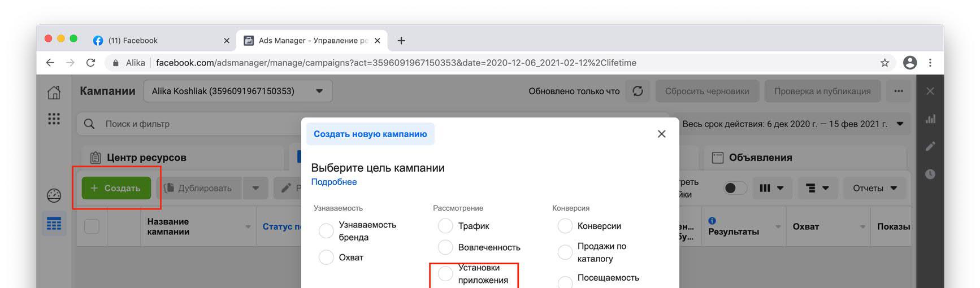This screenshot has height=288, width=980.
Task: Close the right side panel with X
Action: tap(930, 91)
